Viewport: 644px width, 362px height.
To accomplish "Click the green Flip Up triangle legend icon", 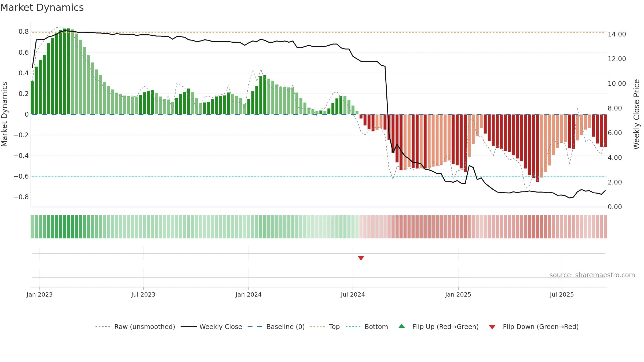I will (x=402, y=326).
